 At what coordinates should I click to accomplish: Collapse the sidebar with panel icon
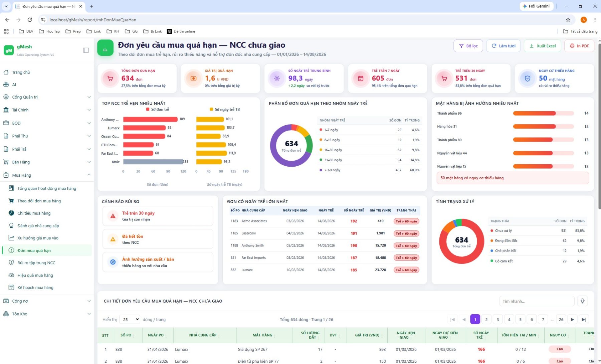coord(86,50)
